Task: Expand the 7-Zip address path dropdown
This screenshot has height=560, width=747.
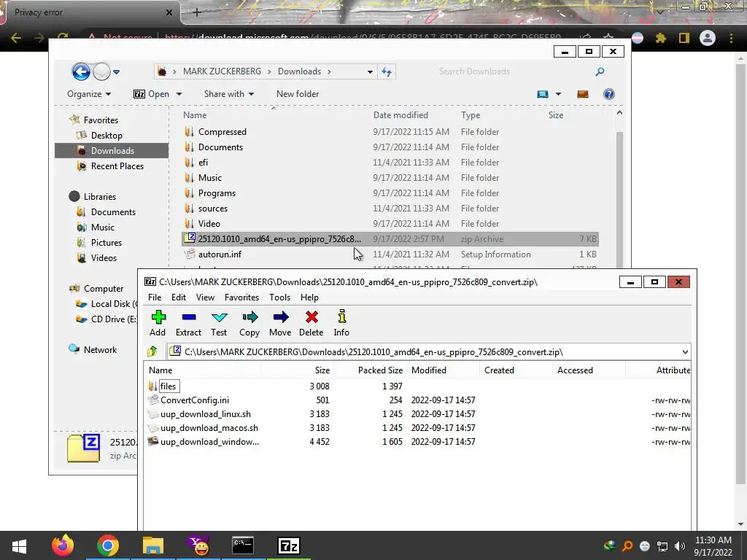Action: (685, 352)
